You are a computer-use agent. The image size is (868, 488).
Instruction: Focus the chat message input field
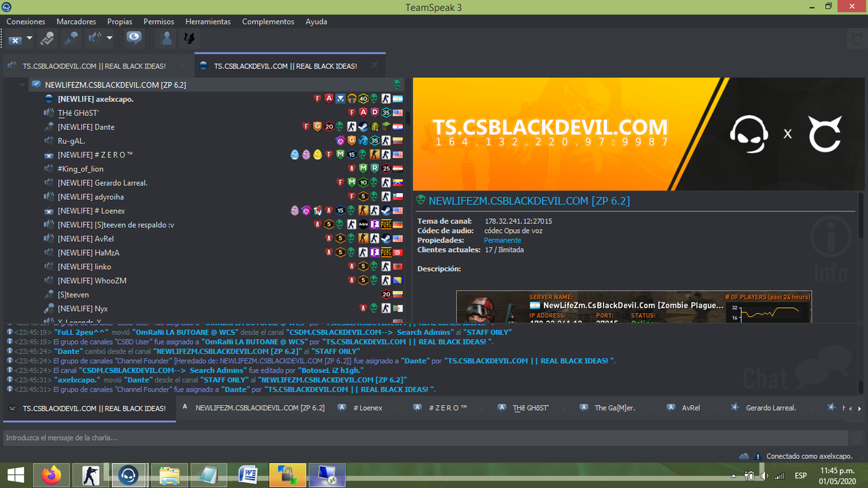425,438
